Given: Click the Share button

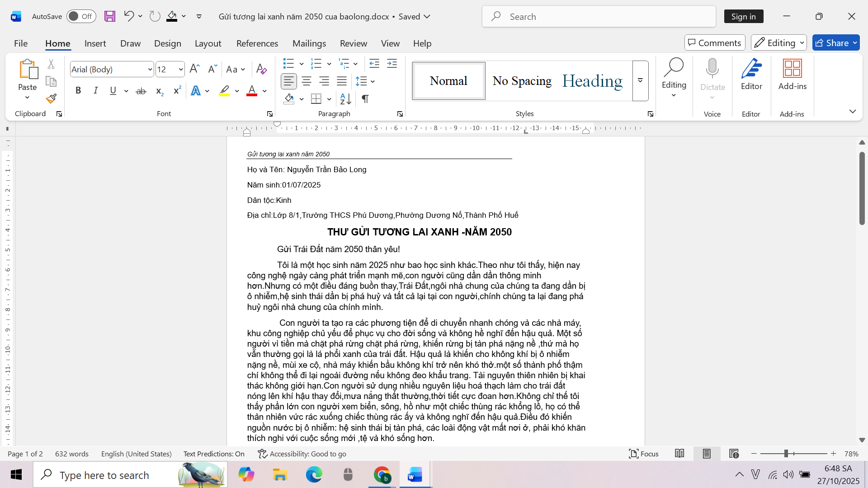Looking at the screenshot, I should [836, 43].
